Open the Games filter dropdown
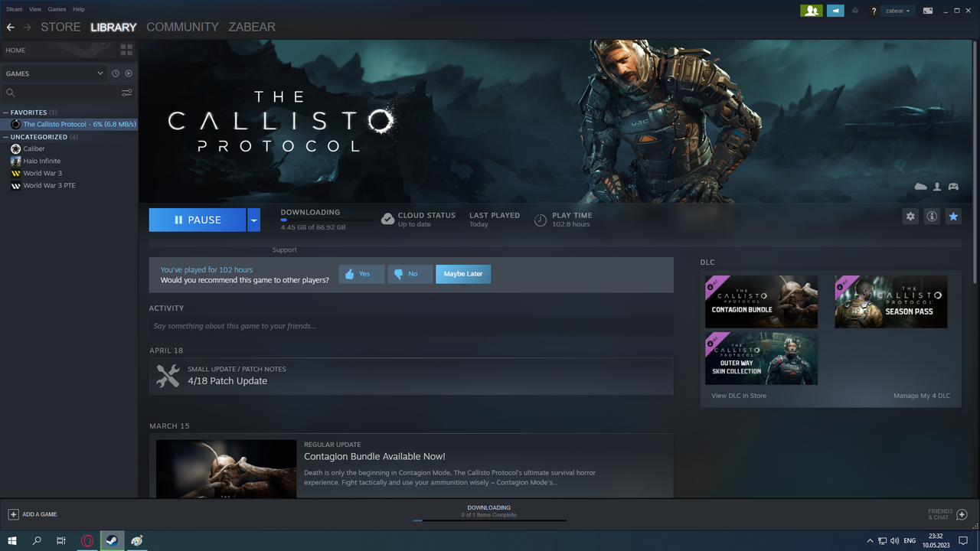The width and height of the screenshot is (980, 551). click(x=54, y=73)
